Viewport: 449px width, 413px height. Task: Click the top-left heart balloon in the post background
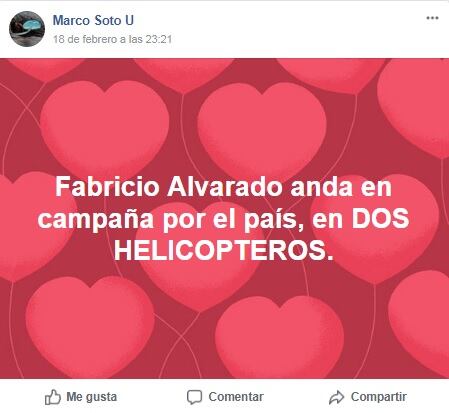click(x=104, y=127)
